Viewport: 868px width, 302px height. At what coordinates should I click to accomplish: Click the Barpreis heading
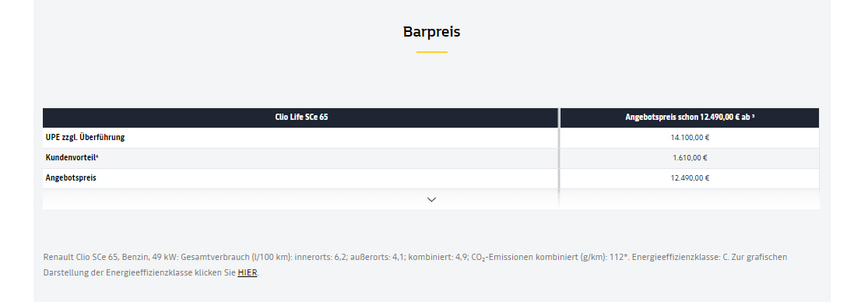click(432, 32)
